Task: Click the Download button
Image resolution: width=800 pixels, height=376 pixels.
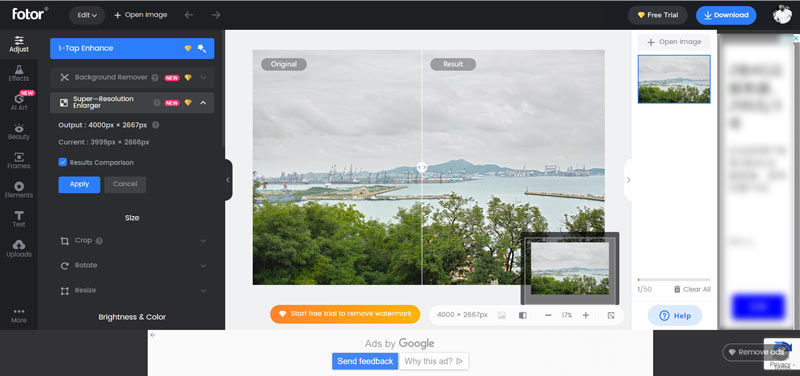Action: tap(726, 15)
